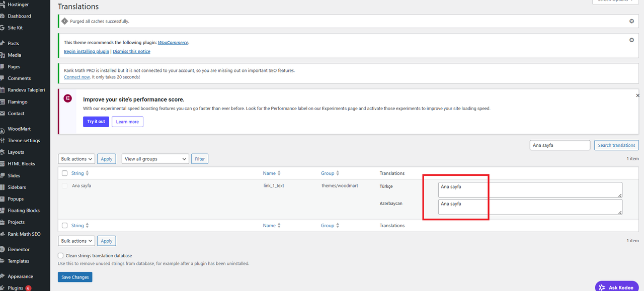Screen dimensions: 644x291
Task: Open WoodMart in the sidebar
Action: [x=19, y=129]
